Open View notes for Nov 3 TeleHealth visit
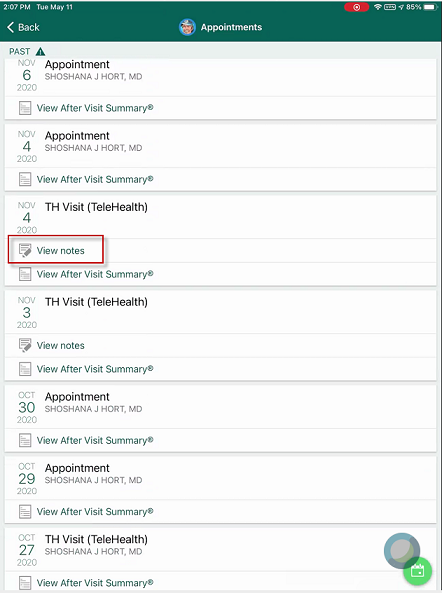The image size is (442, 593). (x=60, y=346)
